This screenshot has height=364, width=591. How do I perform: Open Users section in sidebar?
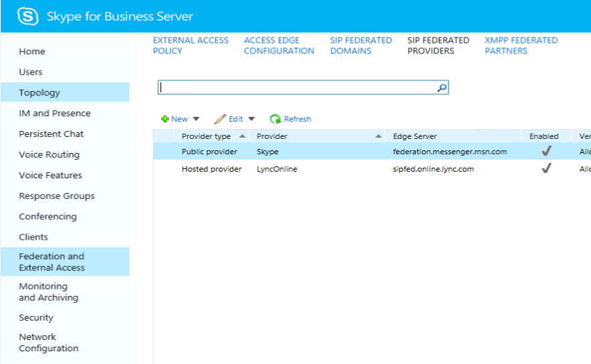tap(31, 72)
